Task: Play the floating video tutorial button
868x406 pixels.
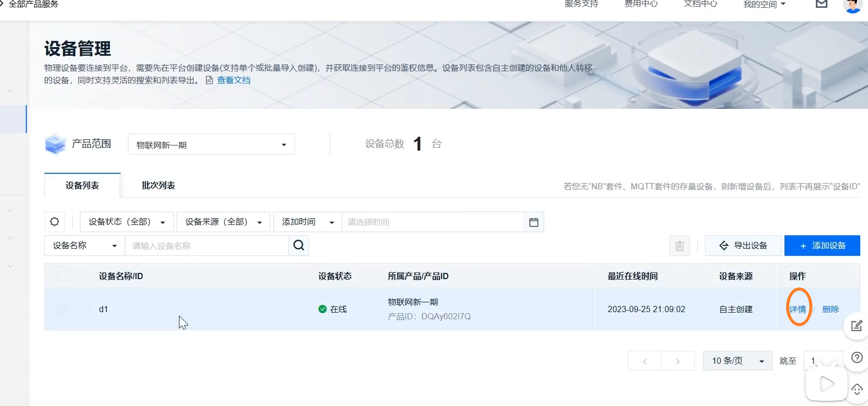Action: pos(827,384)
